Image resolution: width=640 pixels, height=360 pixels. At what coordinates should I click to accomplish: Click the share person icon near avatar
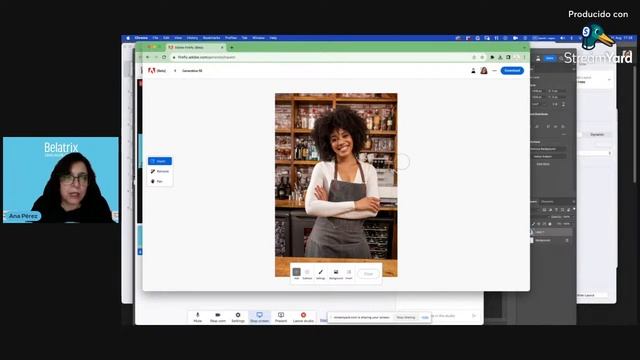473,71
